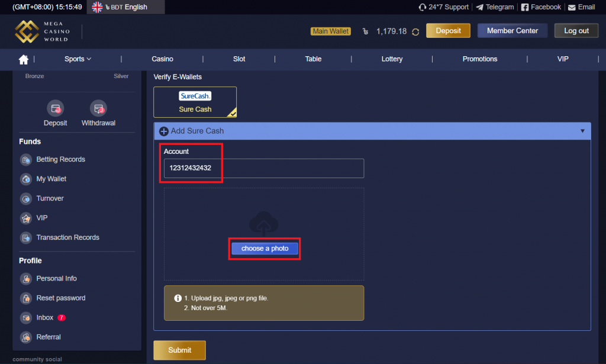Click the VIP star icon in sidebar
This screenshot has height=364, width=606.
[26, 218]
